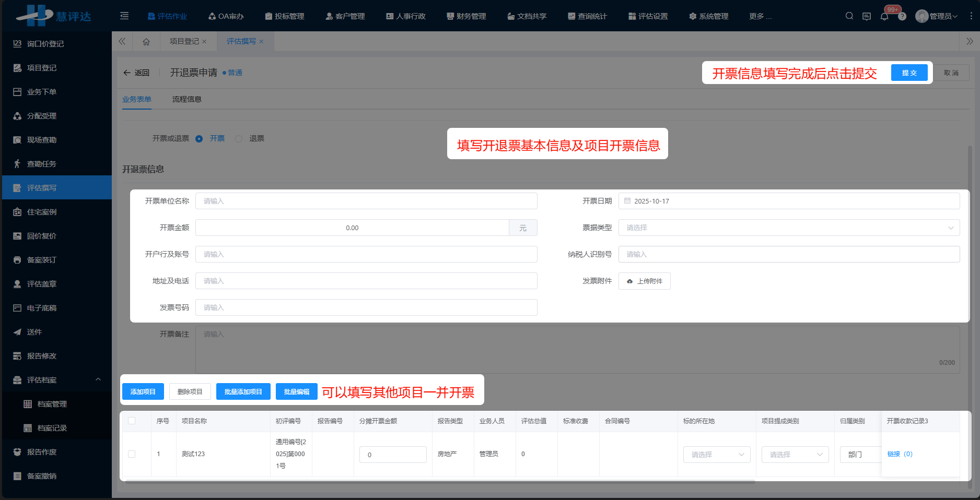Click the help question mark icon
This screenshot has height=500, width=980.
point(902,16)
